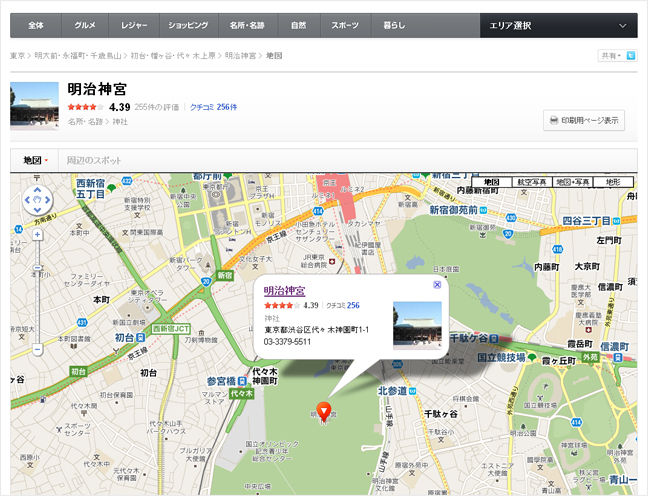This screenshot has width=648, height=496.
Task: Click the 外苑 green highway sign
Action: coord(590,356)
